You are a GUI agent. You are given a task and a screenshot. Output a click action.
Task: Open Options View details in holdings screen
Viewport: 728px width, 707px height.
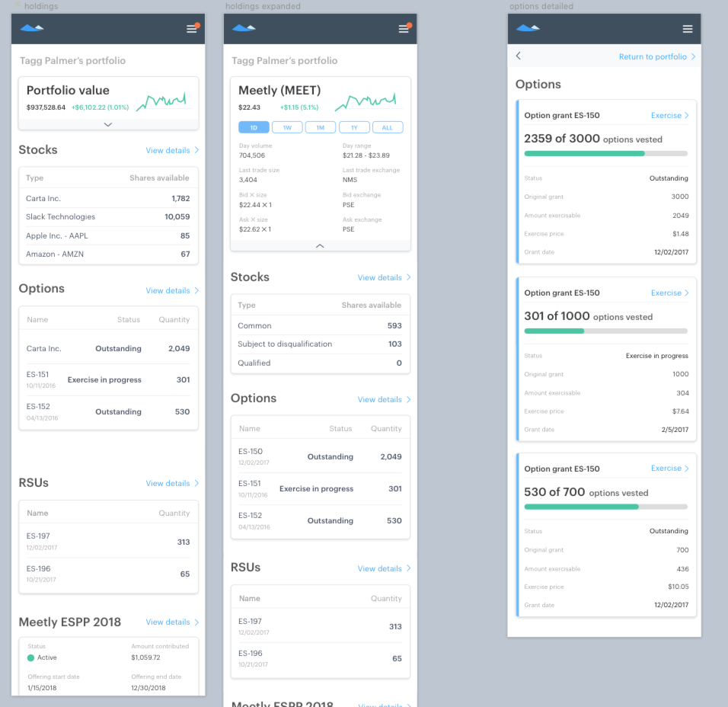[x=172, y=290]
